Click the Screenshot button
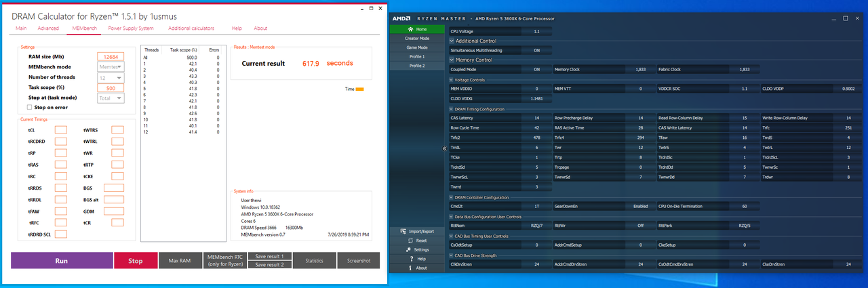This screenshot has width=868, height=288. (359, 260)
